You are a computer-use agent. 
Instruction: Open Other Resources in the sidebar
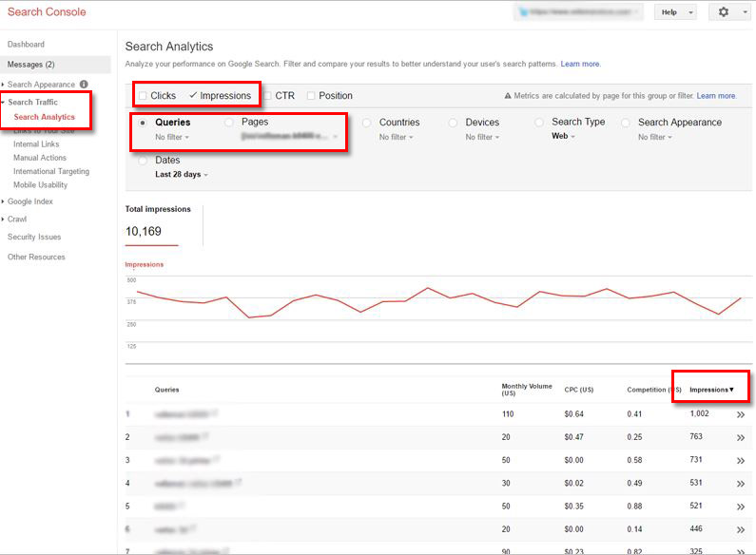click(36, 258)
